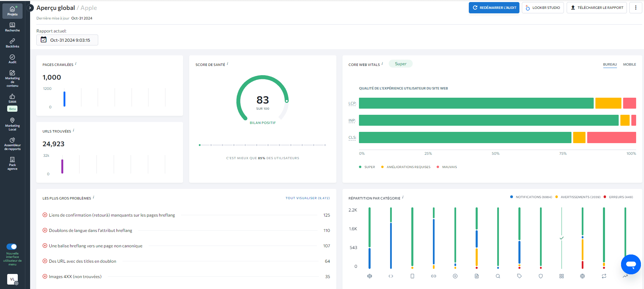Click the link chain category icon

click(434, 276)
